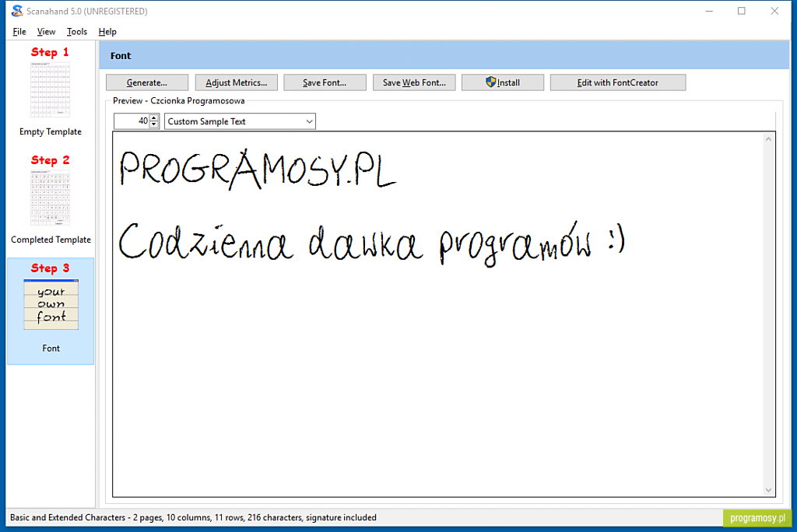Image resolution: width=797 pixels, height=532 pixels.
Task: Click the status bar character info text
Action: pyautogui.click(x=193, y=517)
